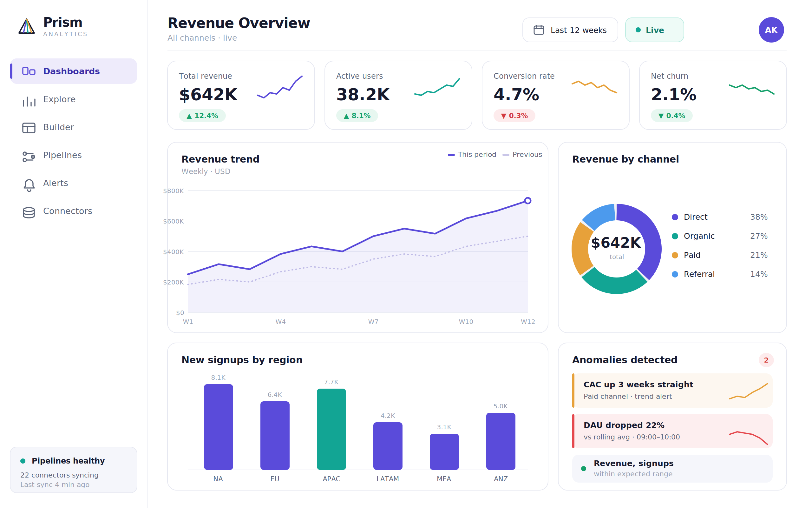This screenshot has height=508, width=812.
Task: Click the Organic 27% percentage value
Action: tap(759, 236)
